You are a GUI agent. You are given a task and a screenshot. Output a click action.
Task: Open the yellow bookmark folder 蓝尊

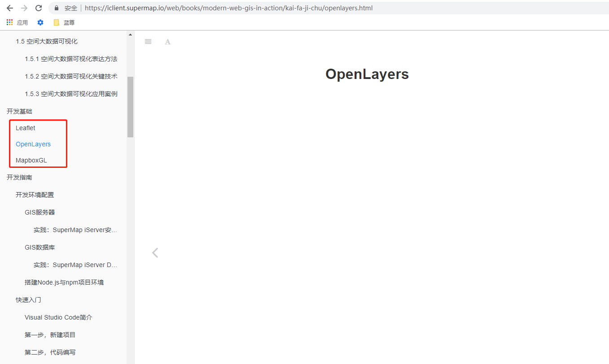[64, 22]
